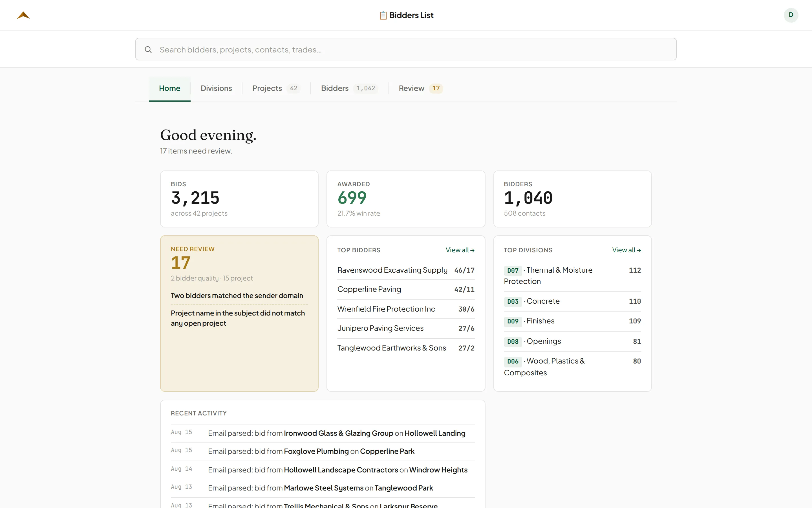Open the Bidders tab
This screenshot has width=812, height=508.
tap(349, 88)
